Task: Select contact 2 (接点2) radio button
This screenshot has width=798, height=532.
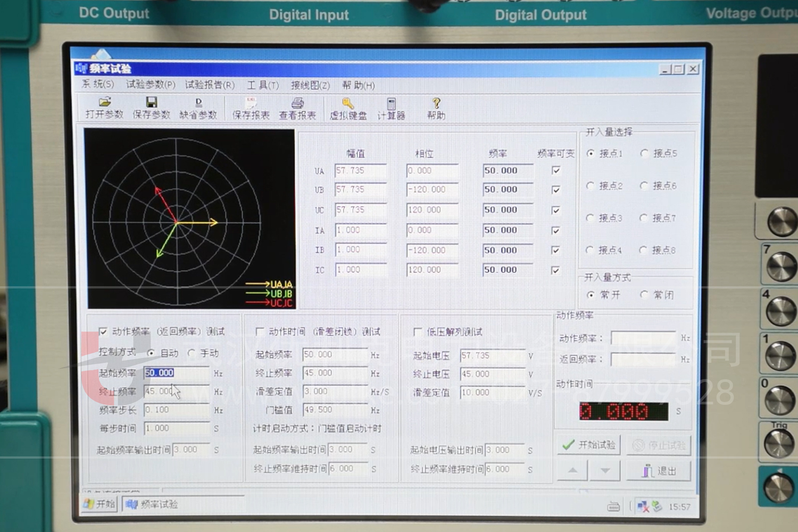Action: [590, 186]
